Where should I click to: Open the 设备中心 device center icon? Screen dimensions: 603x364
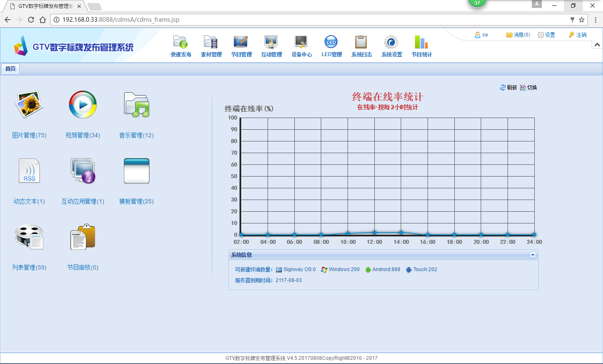[301, 42]
